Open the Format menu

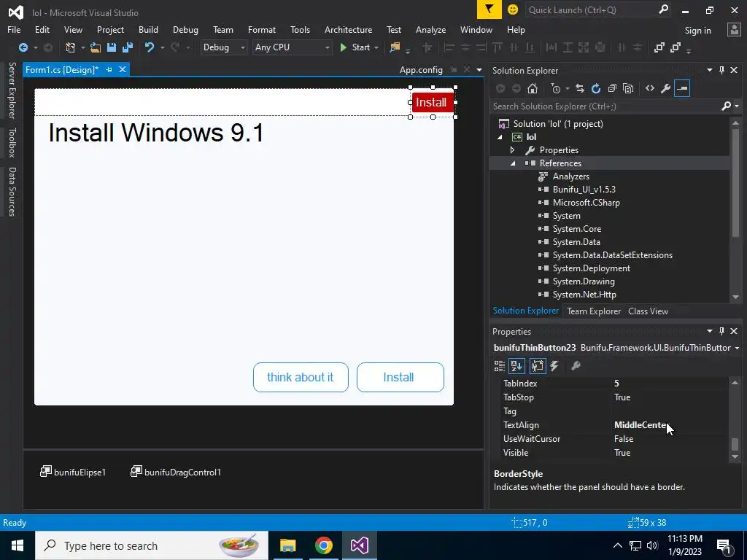click(x=262, y=29)
